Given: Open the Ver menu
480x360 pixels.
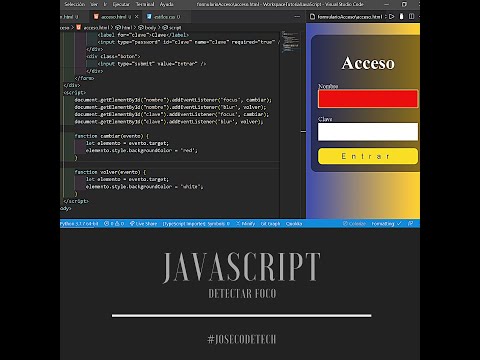Looking at the screenshot, I should 94,4.
